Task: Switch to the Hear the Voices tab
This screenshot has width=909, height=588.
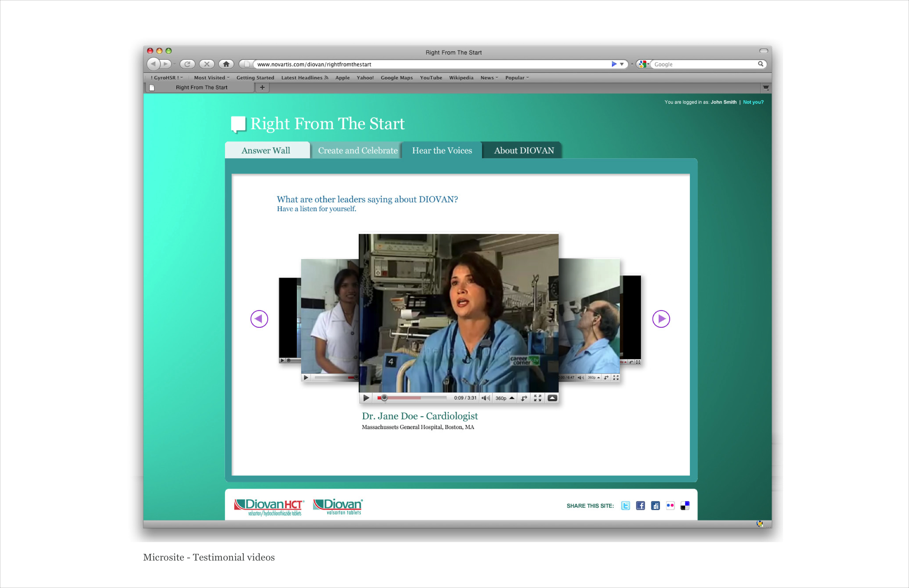Action: coord(442,150)
